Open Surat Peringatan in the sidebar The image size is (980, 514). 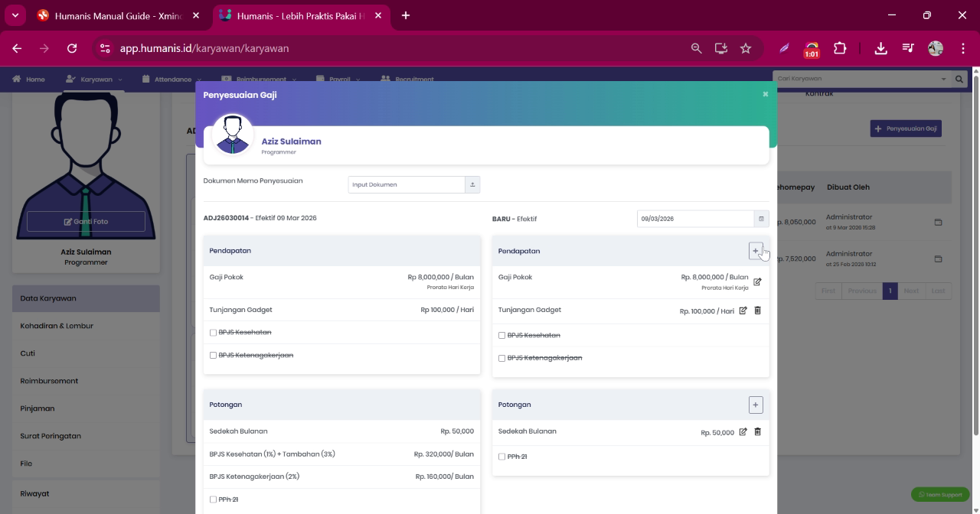(86, 436)
